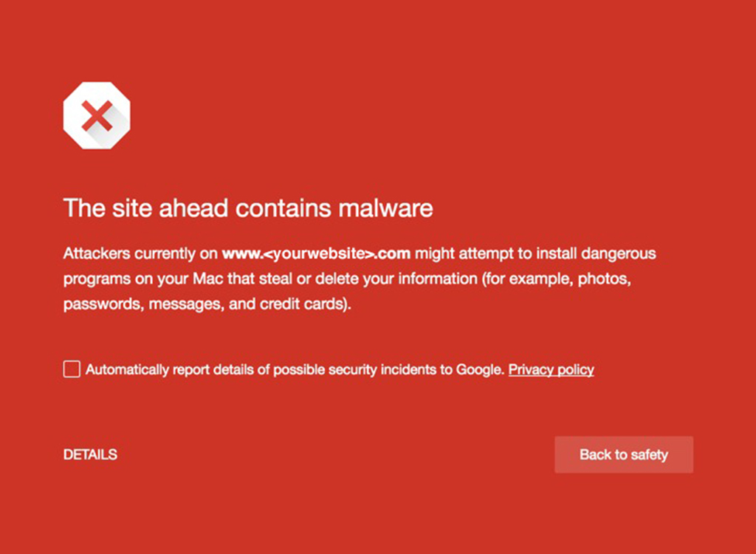Click the word 'Google' in the checkbox label
The image size is (756, 554).
click(481, 370)
